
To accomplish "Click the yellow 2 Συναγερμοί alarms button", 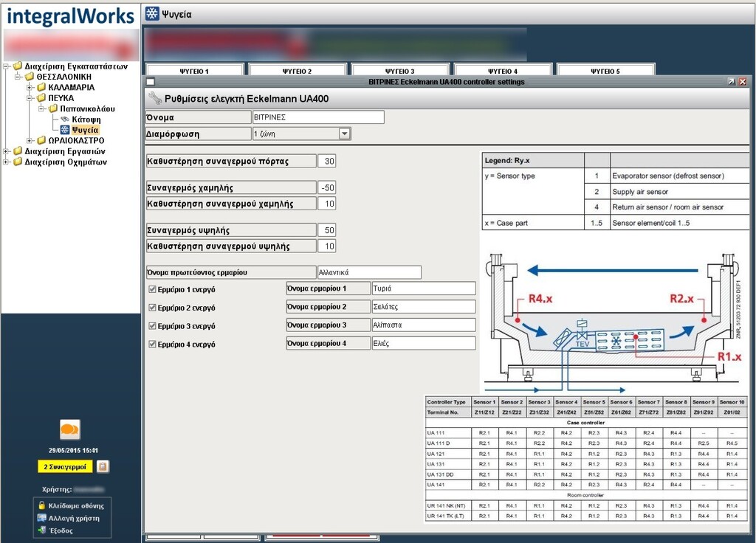I will coord(65,466).
